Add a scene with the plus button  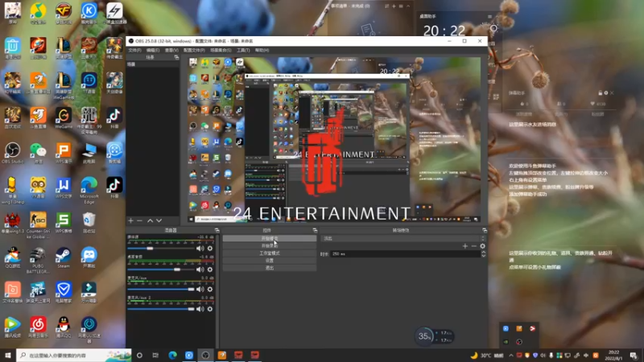click(130, 220)
